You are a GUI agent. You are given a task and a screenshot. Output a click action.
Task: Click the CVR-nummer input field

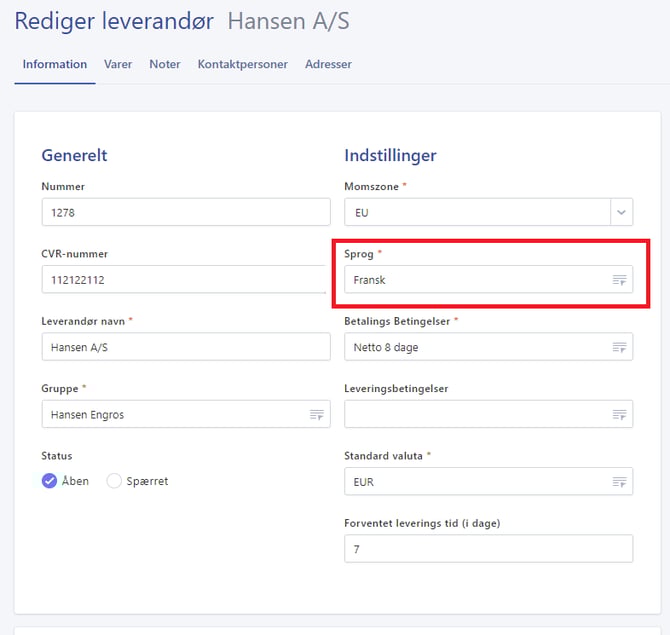tap(185, 280)
